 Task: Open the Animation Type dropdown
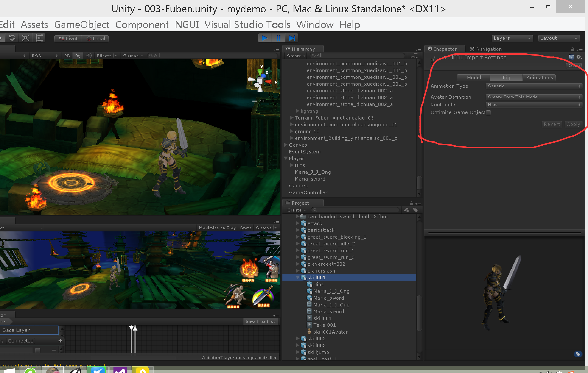click(534, 86)
